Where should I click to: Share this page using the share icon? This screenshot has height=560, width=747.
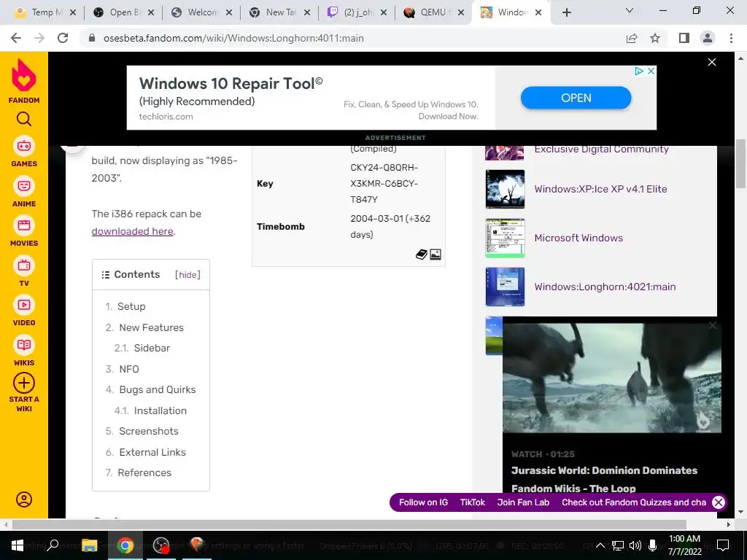[x=632, y=38]
